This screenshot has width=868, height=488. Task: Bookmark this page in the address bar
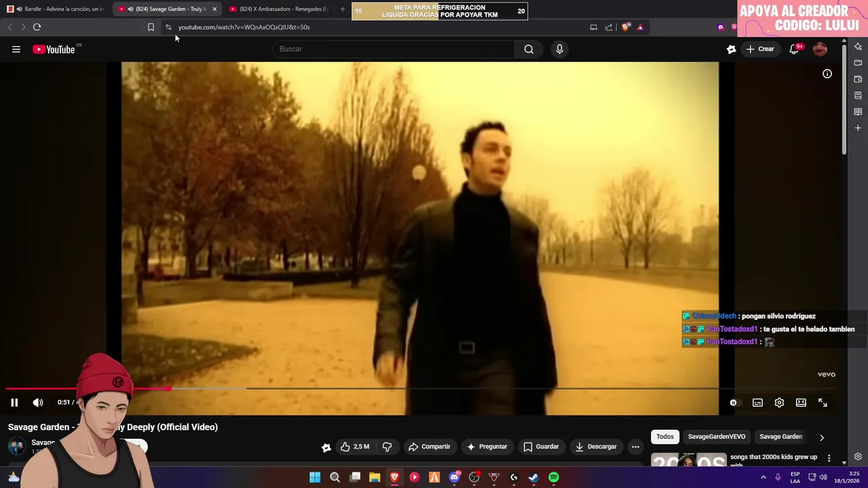point(151,27)
